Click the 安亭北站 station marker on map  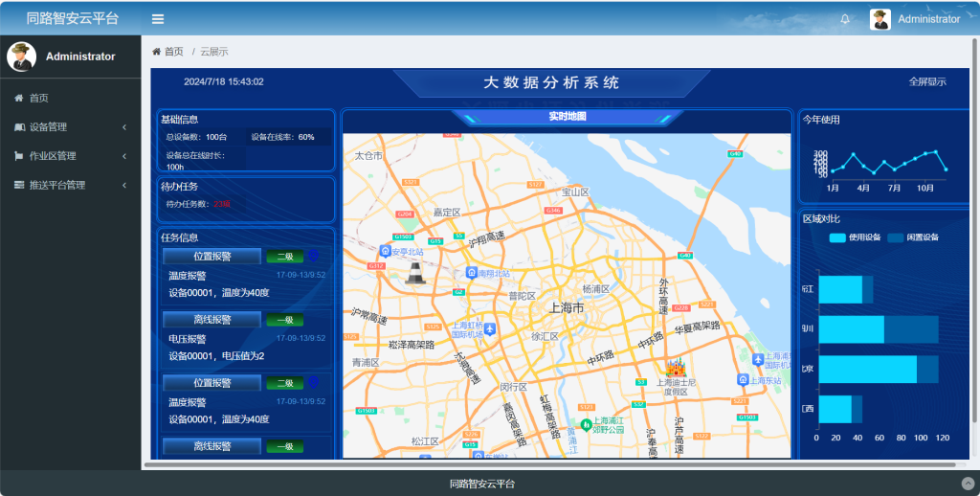pos(386,251)
